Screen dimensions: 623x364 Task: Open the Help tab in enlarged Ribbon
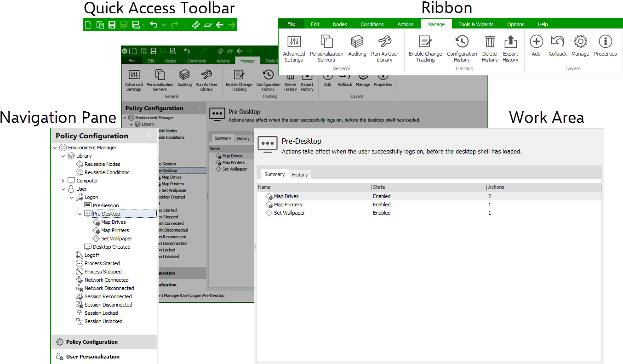[x=543, y=24]
